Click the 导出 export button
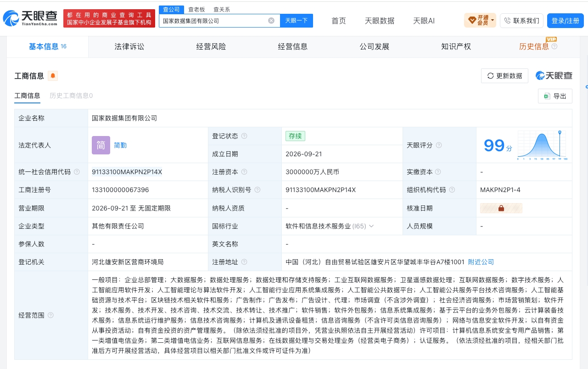The image size is (588, 369). pos(555,96)
